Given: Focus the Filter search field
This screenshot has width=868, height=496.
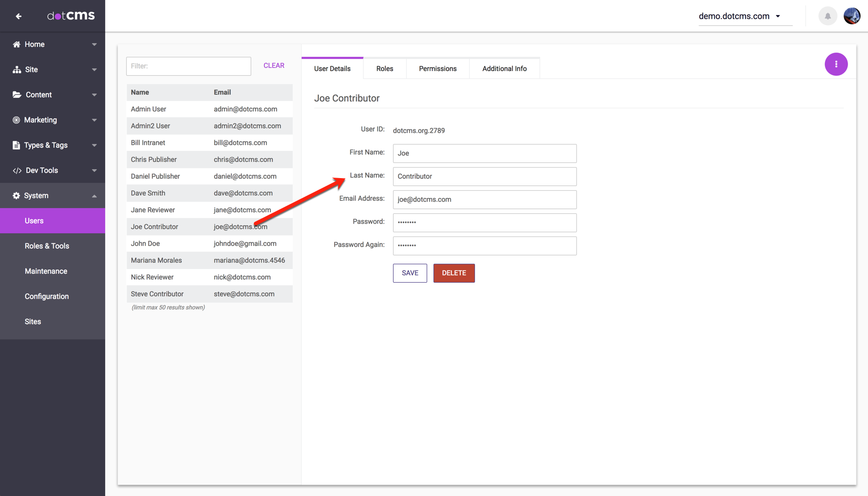Looking at the screenshot, I should (x=189, y=66).
